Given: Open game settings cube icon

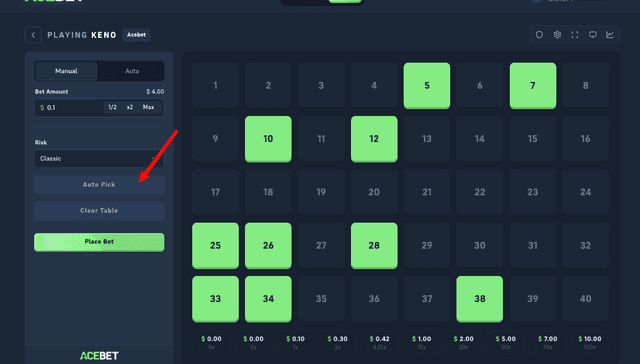Looking at the screenshot, I should pos(557,35).
